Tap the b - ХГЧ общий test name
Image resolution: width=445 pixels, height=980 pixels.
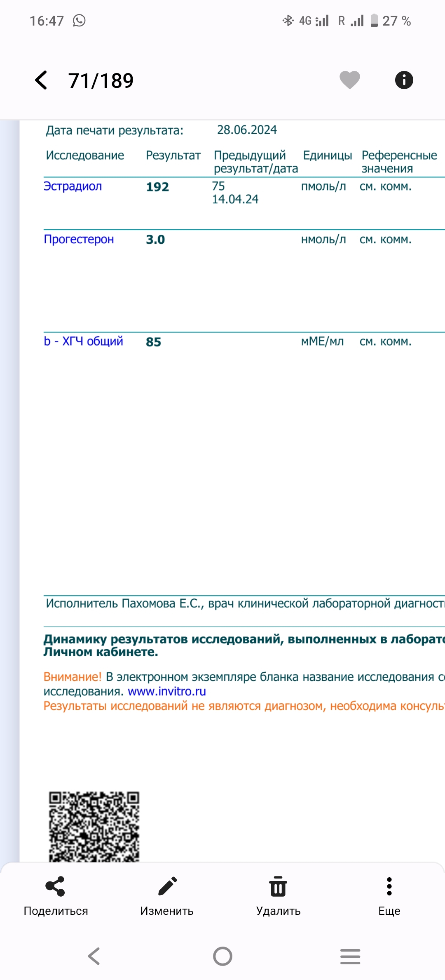(x=83, y=341)
